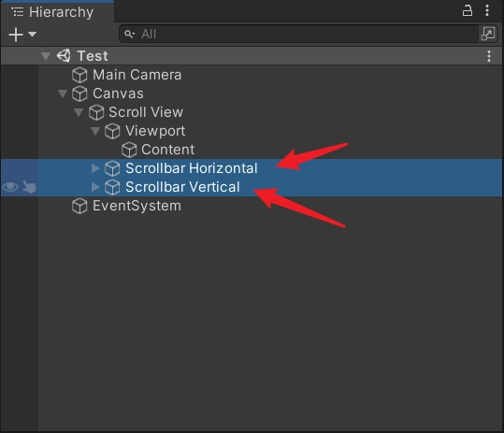The image size is (504, 433).
Task: Collapse the Viewport foldout triangle
Action: [95, 131]
